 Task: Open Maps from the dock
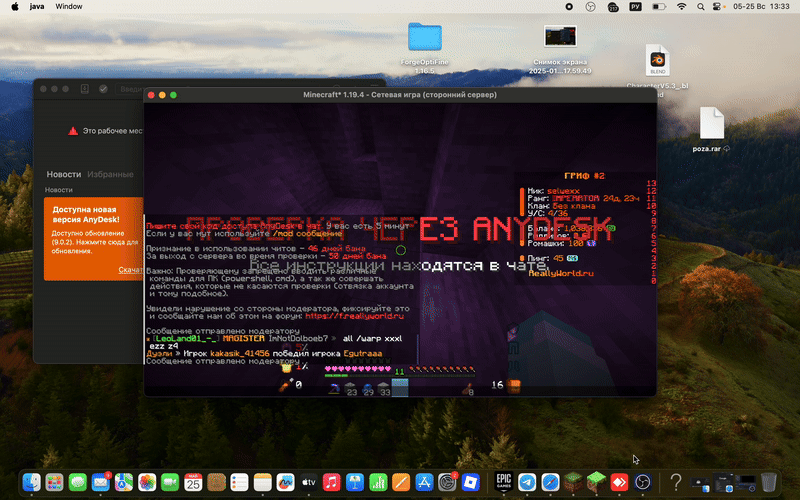[x=123, y=482]
